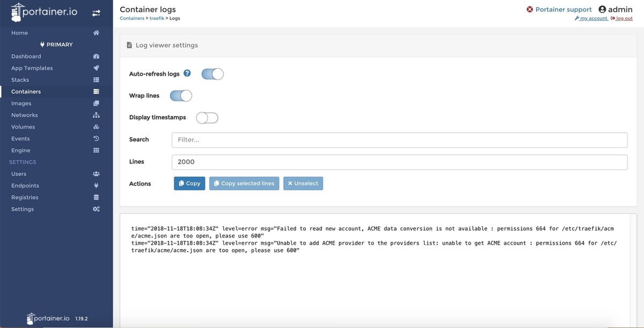The height and width of the screenshot is (328, 644).
Task: Click the Container logs page title
Action: (148, 9)
